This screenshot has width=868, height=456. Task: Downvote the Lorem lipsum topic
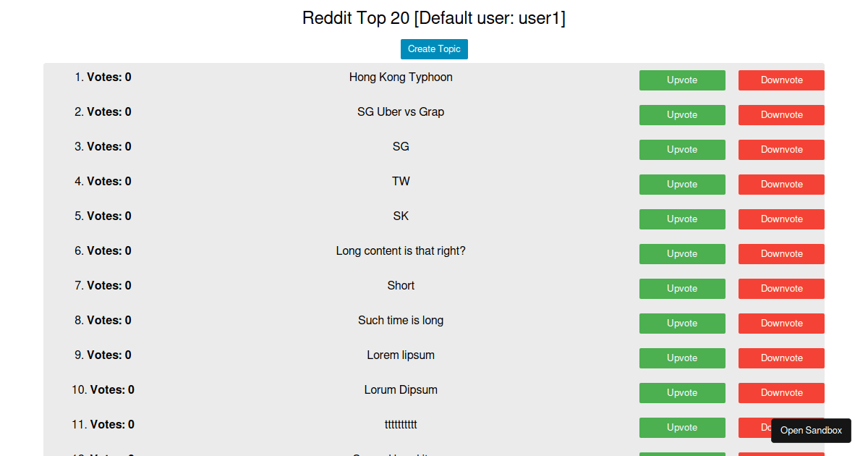(780, 358)
